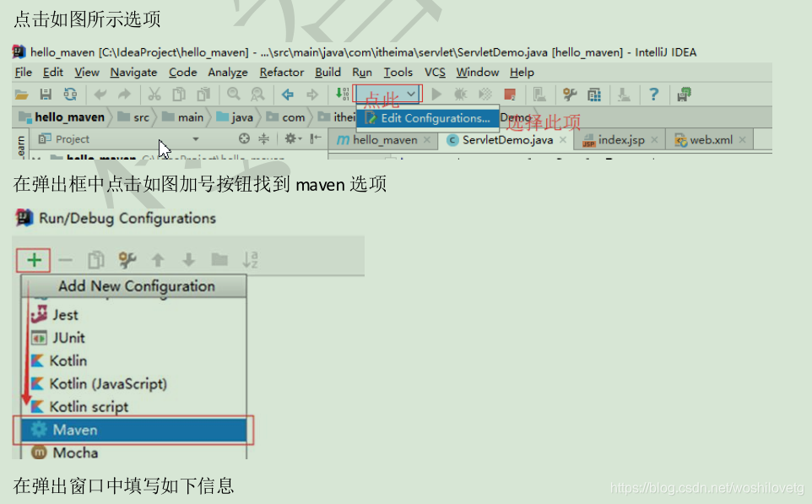Select Kotlin script in configuration list
The height and width of the screenshot is (504, 812).
coord(133,407)
